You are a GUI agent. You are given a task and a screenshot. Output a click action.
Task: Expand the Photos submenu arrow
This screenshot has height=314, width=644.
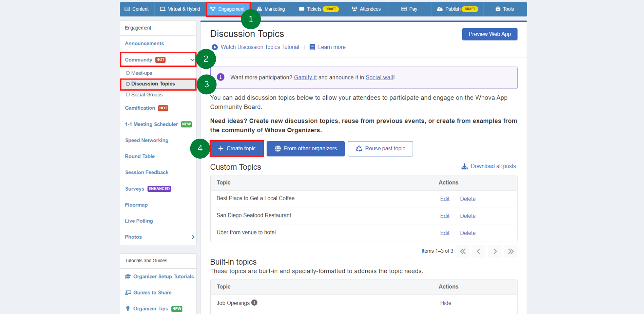tap(193, 237)
